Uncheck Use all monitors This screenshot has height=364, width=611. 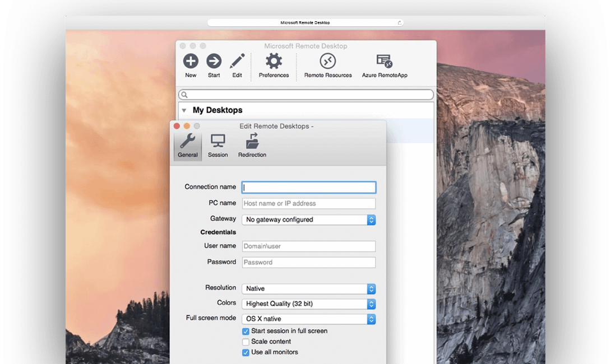click(246, 352)
